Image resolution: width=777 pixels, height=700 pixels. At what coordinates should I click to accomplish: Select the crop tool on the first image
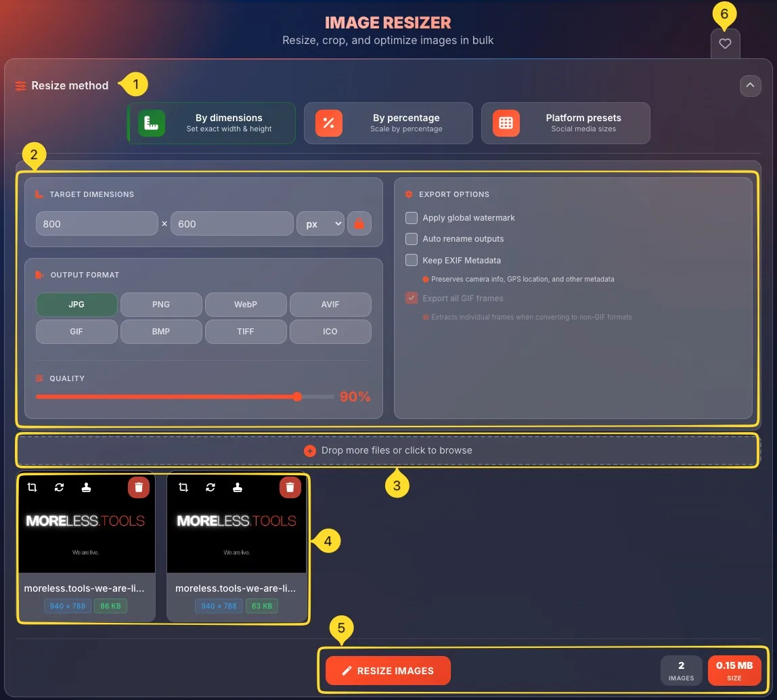pyautogui.click(x=32, y=487)
